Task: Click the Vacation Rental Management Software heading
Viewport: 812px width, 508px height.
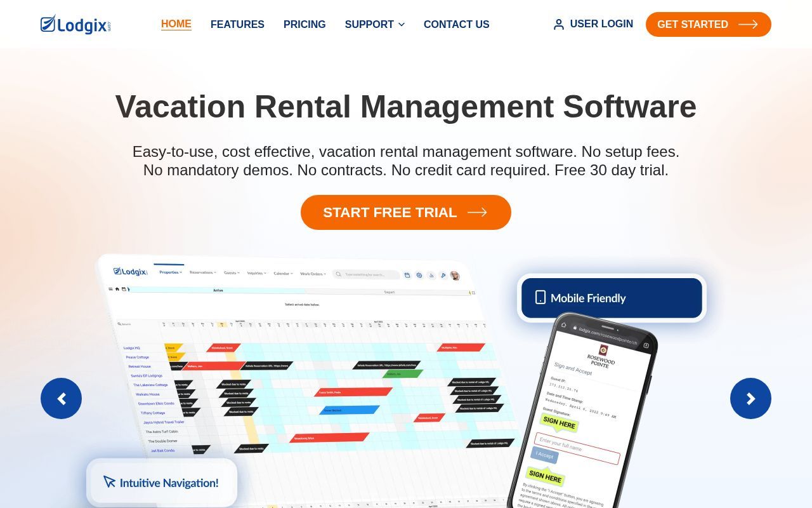Action: click(406, 106)
